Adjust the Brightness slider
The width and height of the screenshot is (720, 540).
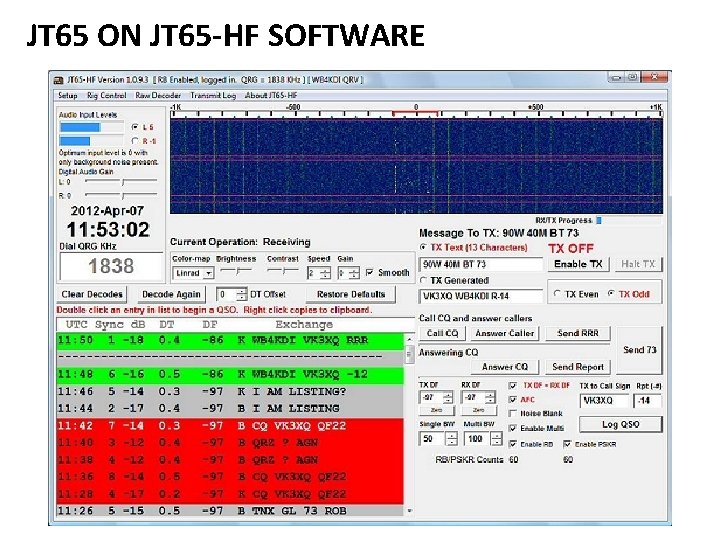coord(236,273)
